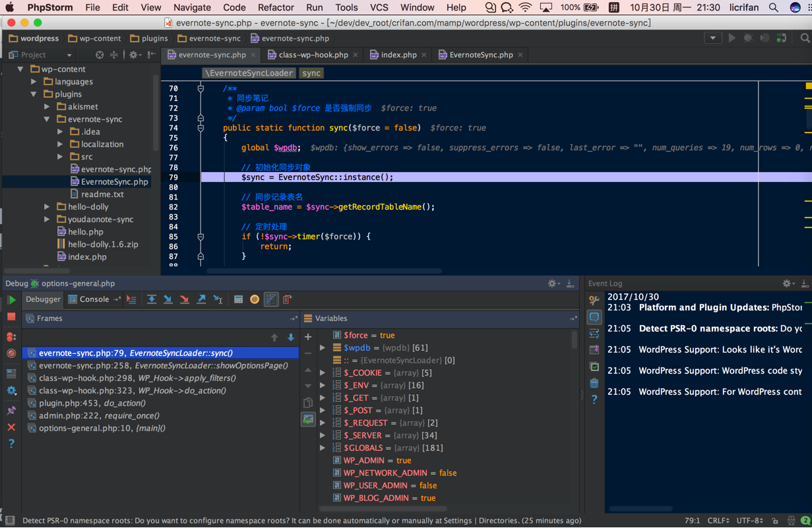Screen dimensions: 812x528
Task: Open readme.txt in the project tree
Action: [102, 194]
